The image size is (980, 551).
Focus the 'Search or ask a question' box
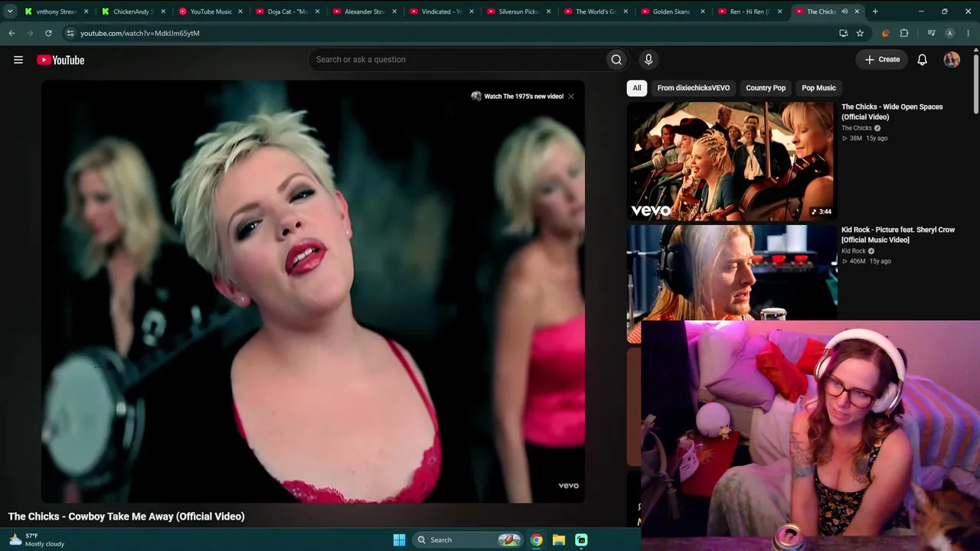(457, 60)
